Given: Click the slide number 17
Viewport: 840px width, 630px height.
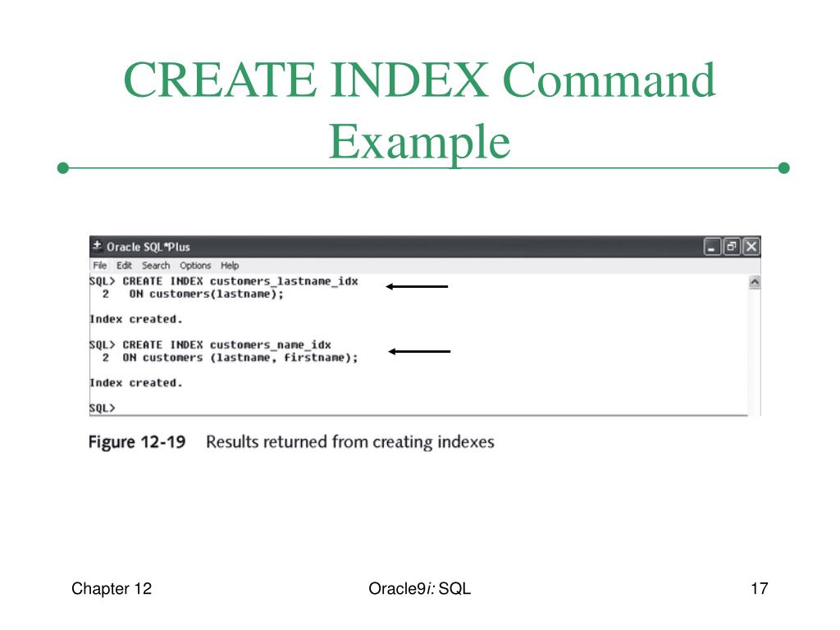Looking at the screenshot, I should point(759,589).
